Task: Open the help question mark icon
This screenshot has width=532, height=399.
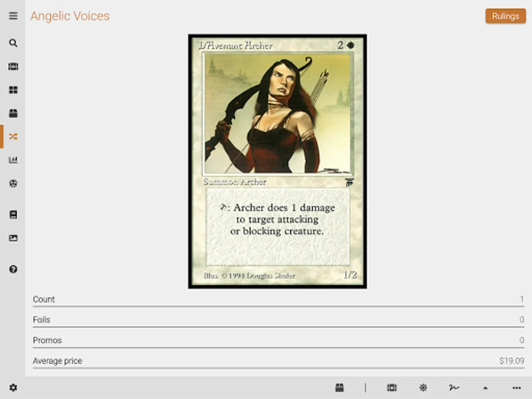Action: tap(13, 269)
